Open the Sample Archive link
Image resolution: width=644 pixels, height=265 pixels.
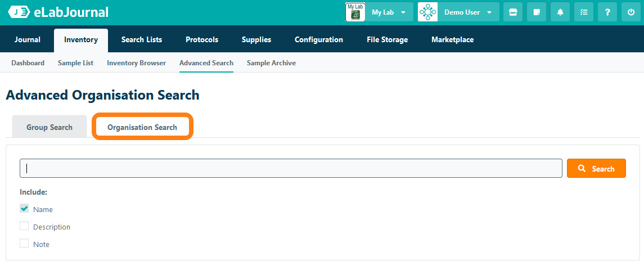coord(271,63)
